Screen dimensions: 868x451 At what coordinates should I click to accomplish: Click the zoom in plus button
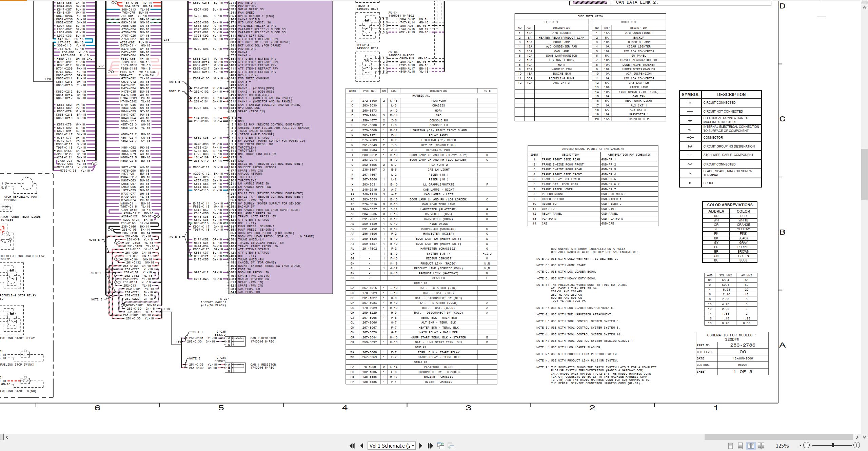856,445
